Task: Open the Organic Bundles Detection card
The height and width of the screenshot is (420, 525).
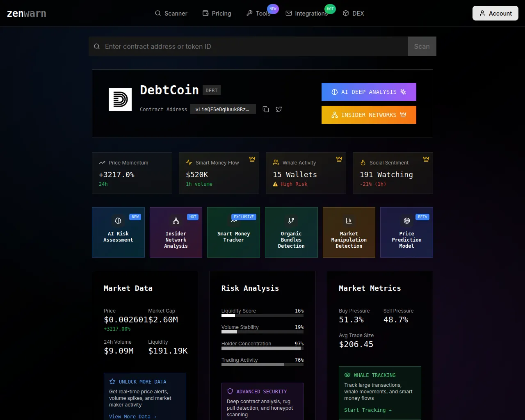Action: [x=291, y=232]
